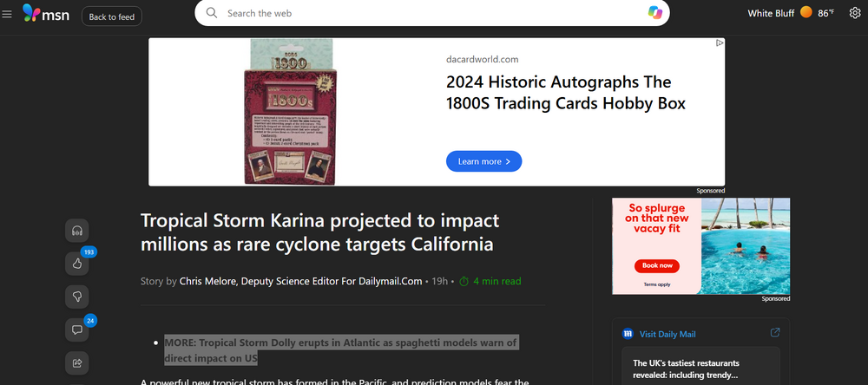Click the search magnifier icon
The width and height of the screenshot is (868, 385).
pos(212,13)
